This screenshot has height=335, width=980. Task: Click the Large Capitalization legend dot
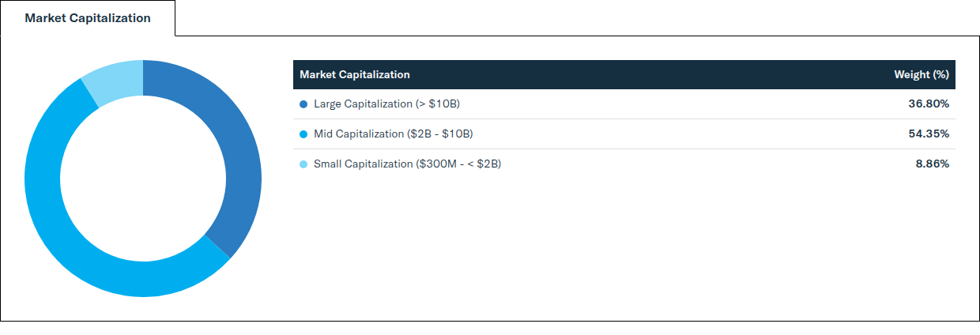point(303,104)
